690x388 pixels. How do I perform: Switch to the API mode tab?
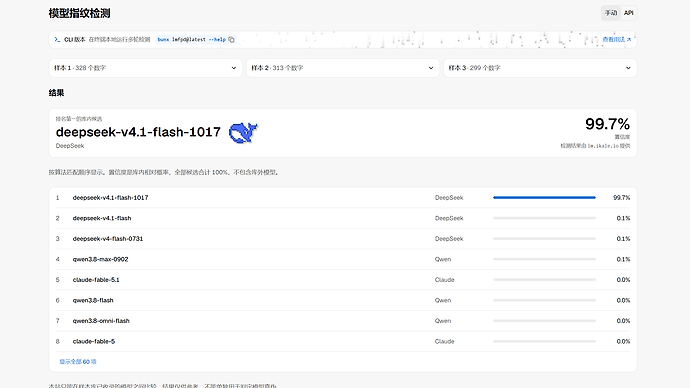(x=628, y=13)
